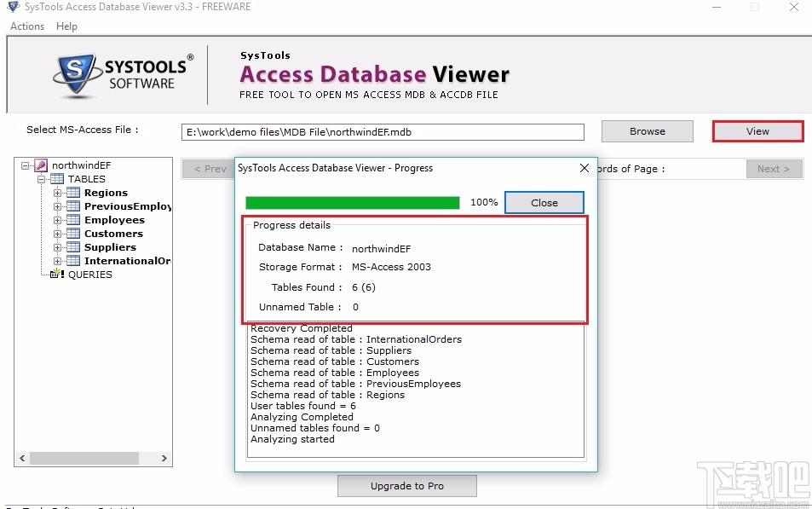The height and width of the screenshot is (509, 812).
Task: Select the QUERIES tree label
Action: coord(90,275)
